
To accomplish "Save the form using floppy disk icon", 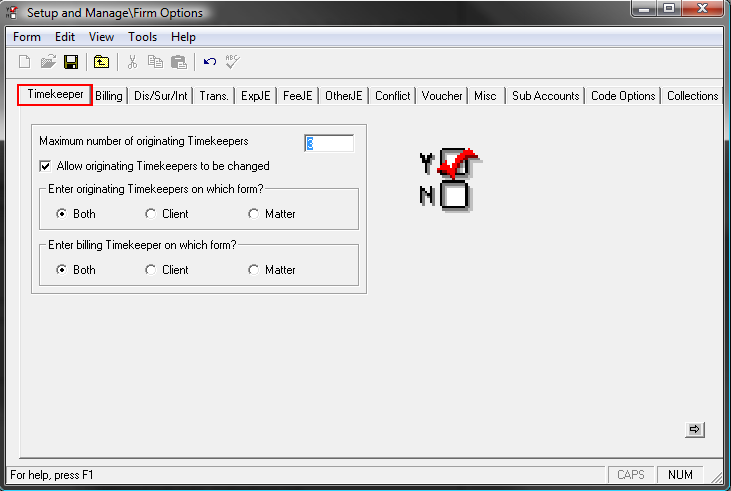I will (x=71, y=62).
